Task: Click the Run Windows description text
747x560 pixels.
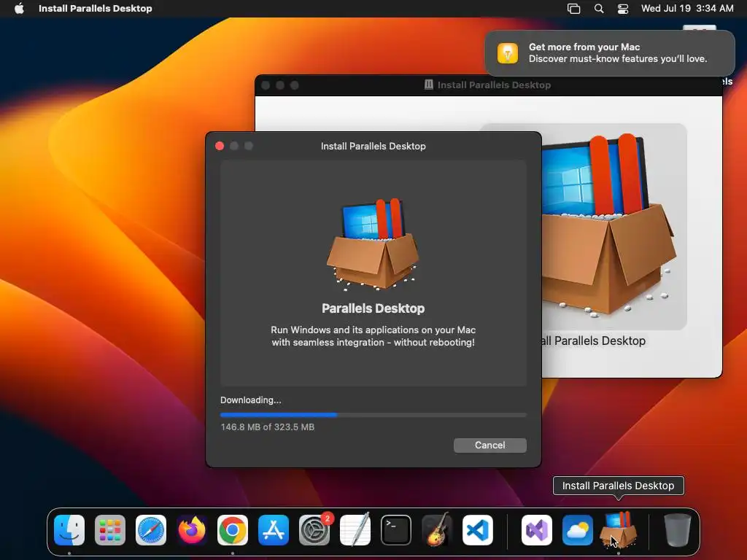Action: click(373, 335)
